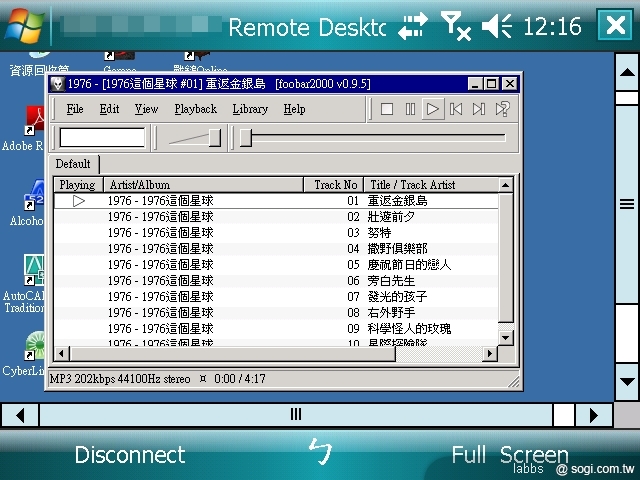Image resolution: width=640 pixels, height=480 pixels.
Task: Click the Play button in foobar2000 toolbar
Action: pos(433,109)
